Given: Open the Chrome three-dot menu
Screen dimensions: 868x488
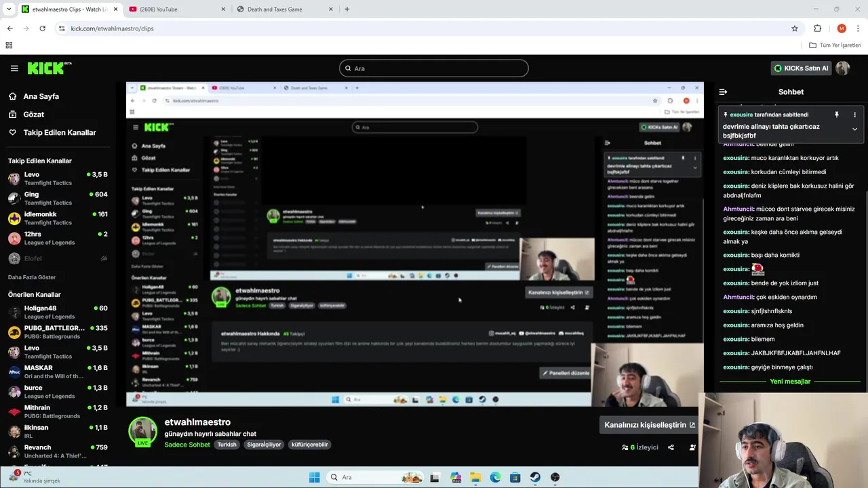Looking at the screenshot, I should 859,28.
